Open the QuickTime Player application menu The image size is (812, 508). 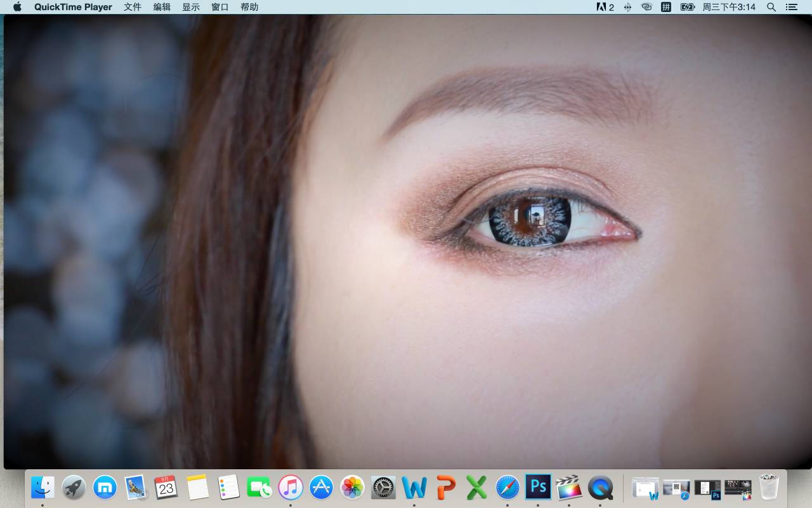[x=73, y=7]
